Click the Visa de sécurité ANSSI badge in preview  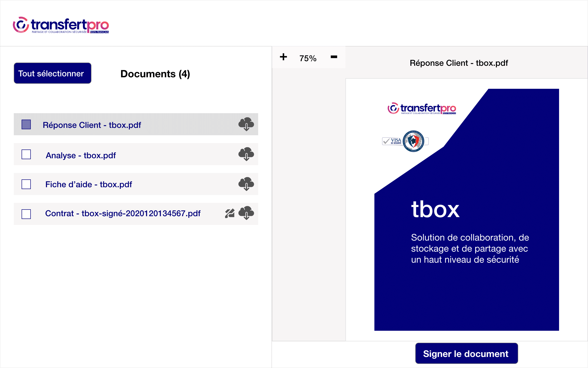coord(405,141)
